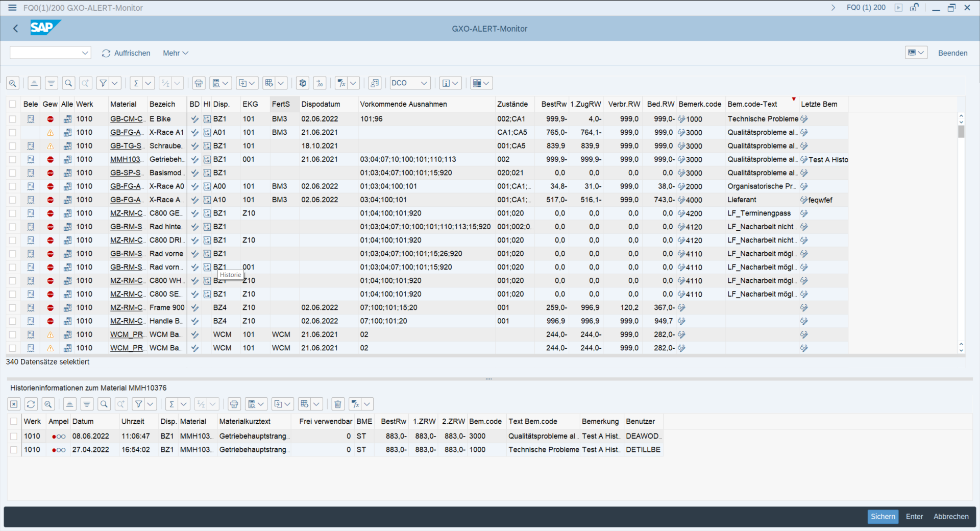This screenshot has width=980, height=531.
Task: Click the sum total icon in upper toolbar
Action: (136, 83)
